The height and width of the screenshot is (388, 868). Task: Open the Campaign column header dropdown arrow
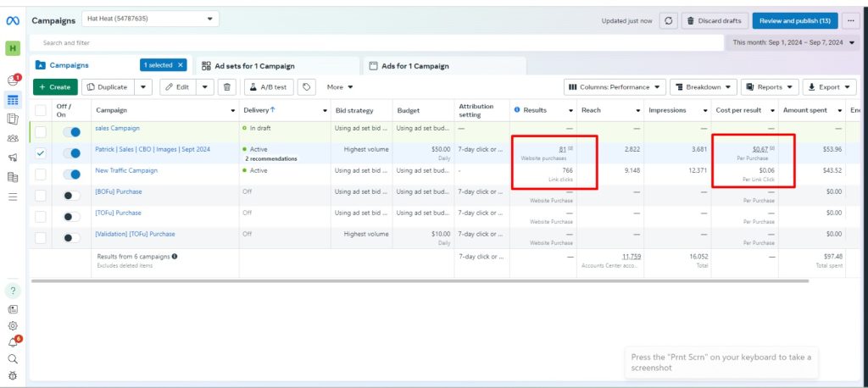pos(232,110)
